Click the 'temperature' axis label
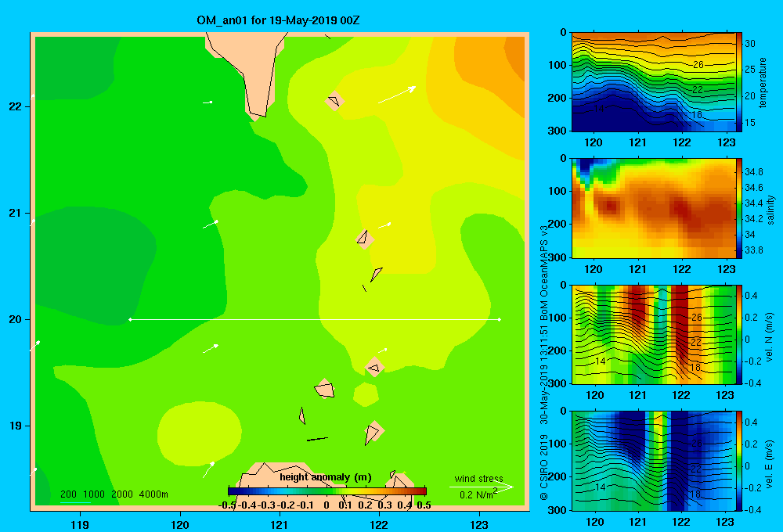 click(763, 82)
